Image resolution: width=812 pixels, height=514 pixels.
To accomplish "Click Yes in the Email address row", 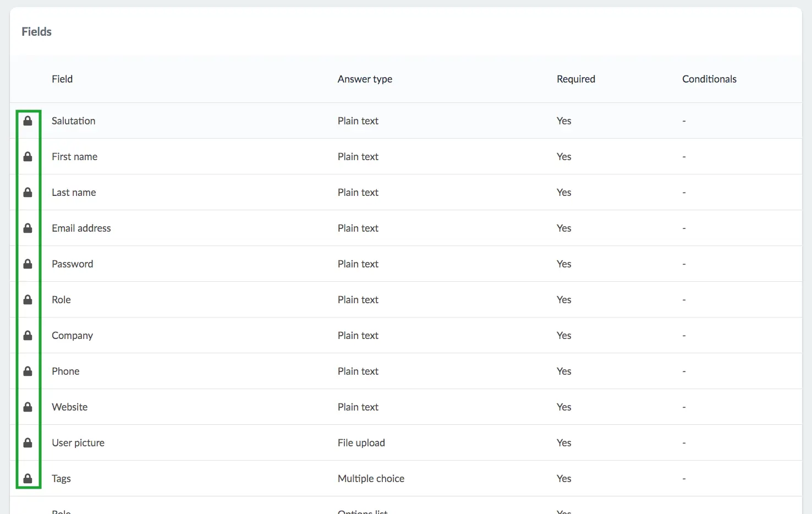I will click(564, 228).
